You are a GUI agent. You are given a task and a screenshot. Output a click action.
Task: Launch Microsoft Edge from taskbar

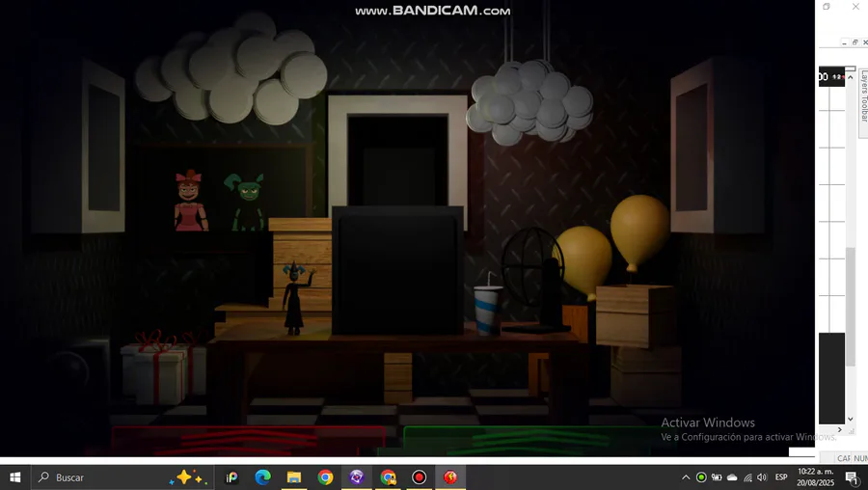(262, 477)
